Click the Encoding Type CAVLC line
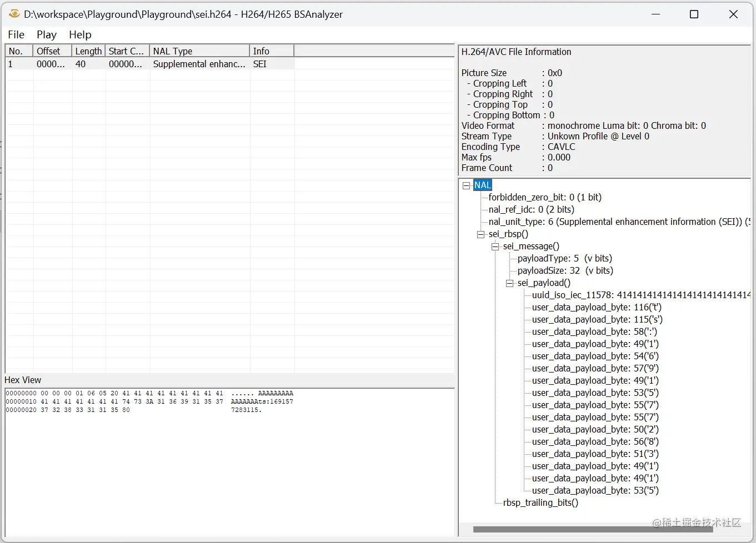The width and height of the screenshot is (756, 543). (x=518, y=147)
